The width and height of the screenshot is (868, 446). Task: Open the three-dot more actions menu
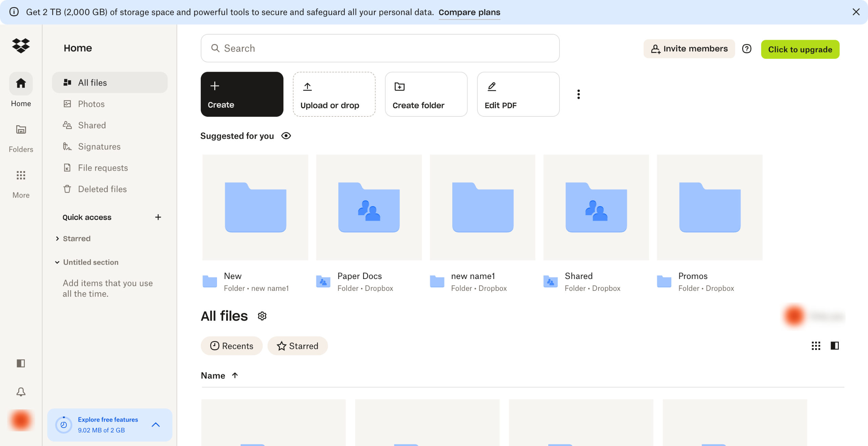click(578, 94)
